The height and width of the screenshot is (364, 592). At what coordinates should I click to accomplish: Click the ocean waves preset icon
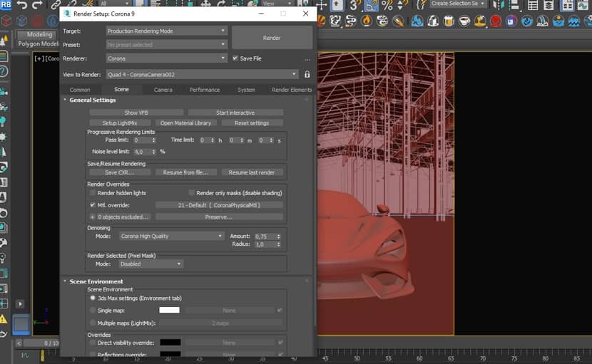coord(574,21)
